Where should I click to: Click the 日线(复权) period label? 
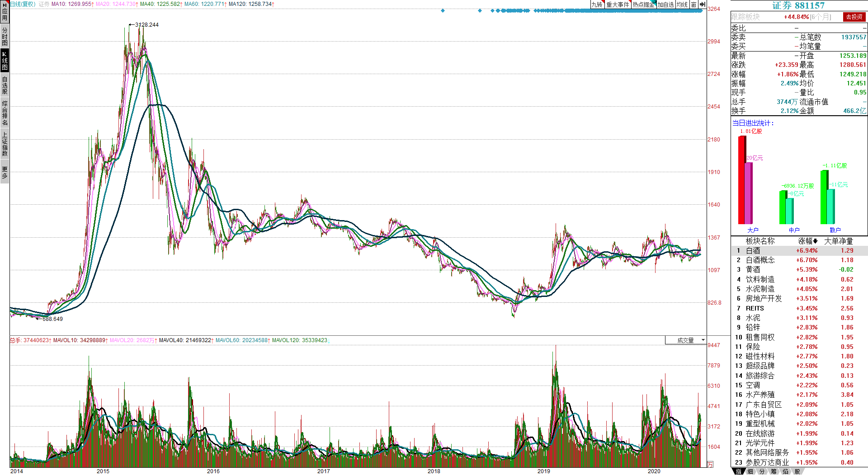point(23,4)
